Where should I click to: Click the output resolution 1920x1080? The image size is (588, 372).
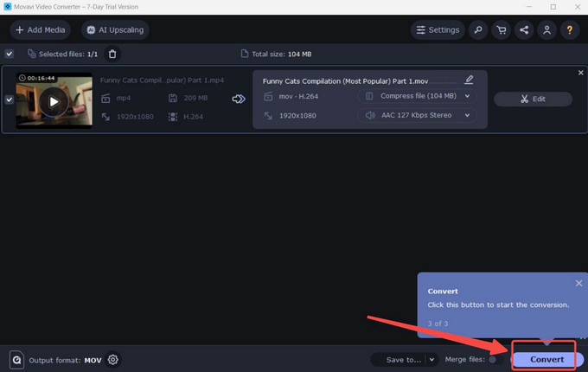[297, 116]
